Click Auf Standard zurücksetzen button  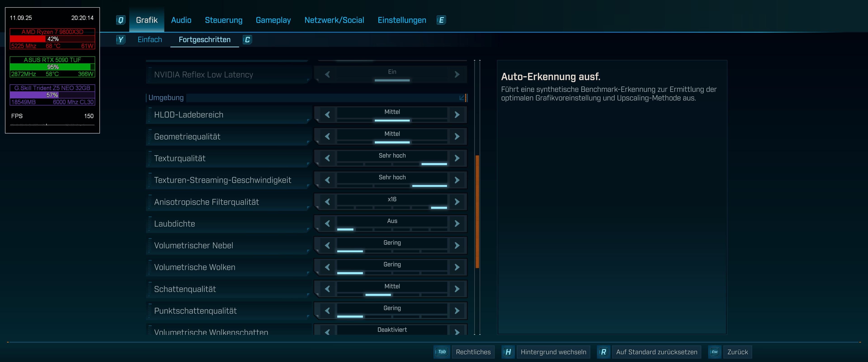click(656, 352)
